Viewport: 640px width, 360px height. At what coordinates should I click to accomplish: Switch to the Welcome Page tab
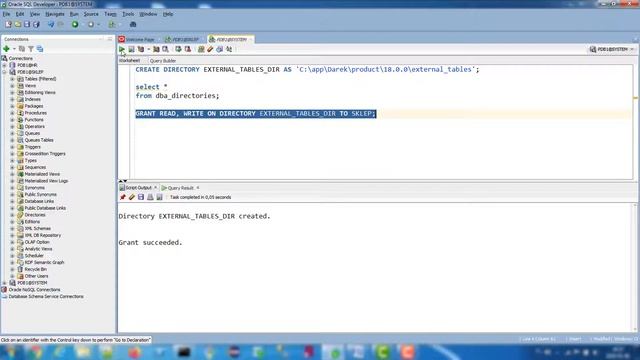139,39
